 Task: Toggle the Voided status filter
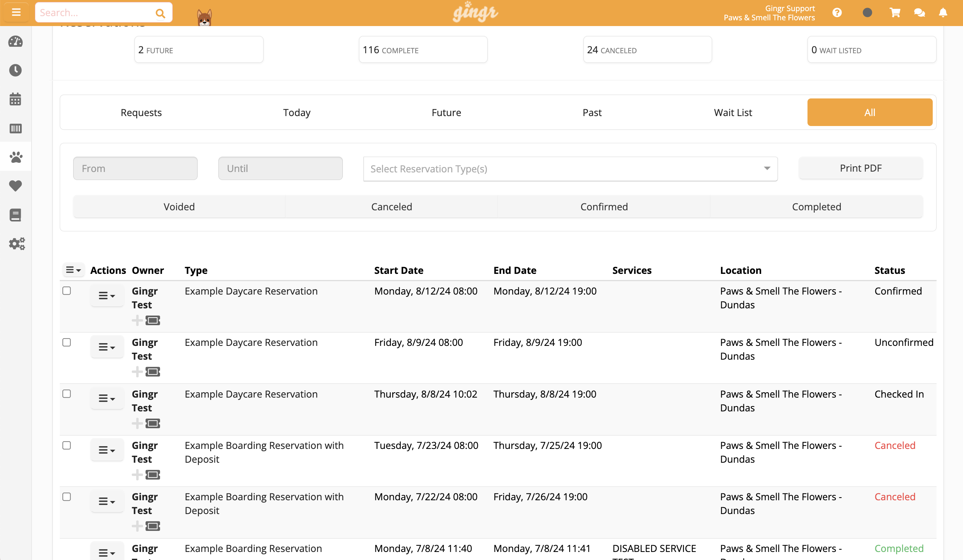[x=179, y=206]
